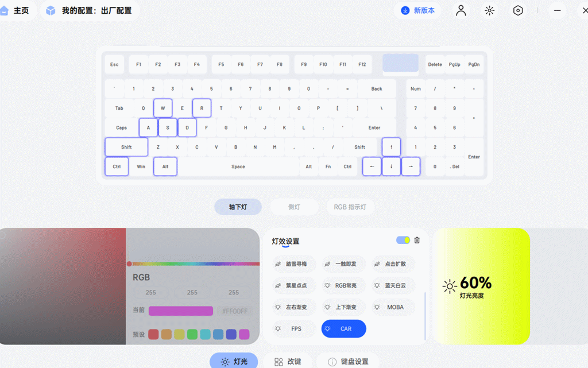Choose the RGB always-on lighting effect
The height and width of the screenshot is (368, 588).
point(343,285)
